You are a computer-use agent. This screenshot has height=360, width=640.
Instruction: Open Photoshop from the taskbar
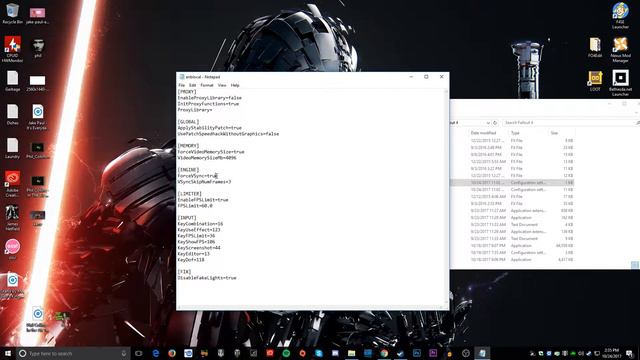click(x=417, y=353)
